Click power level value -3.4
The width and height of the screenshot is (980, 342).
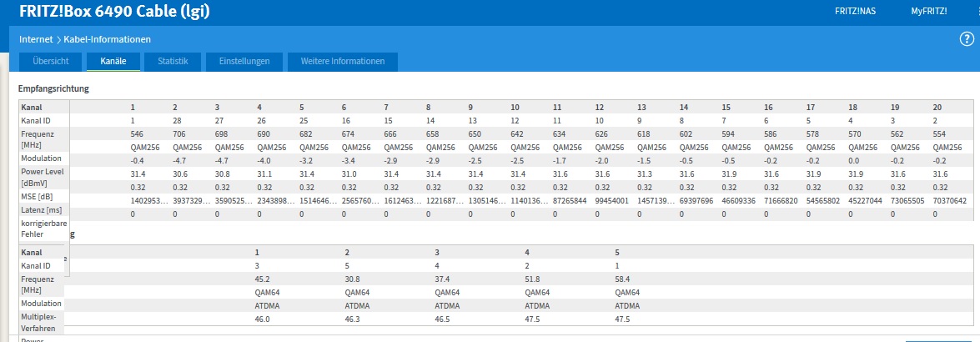pos(348,161)
